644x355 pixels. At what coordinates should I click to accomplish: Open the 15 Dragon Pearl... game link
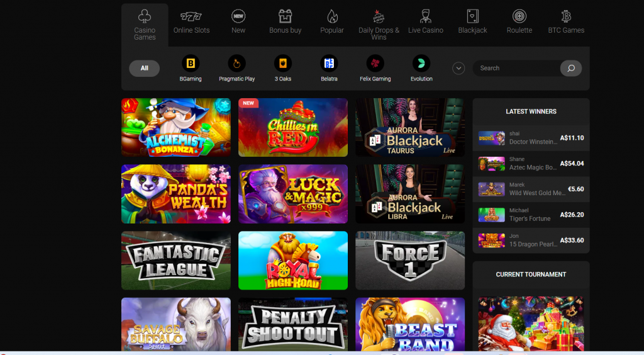tap(533, 244)
